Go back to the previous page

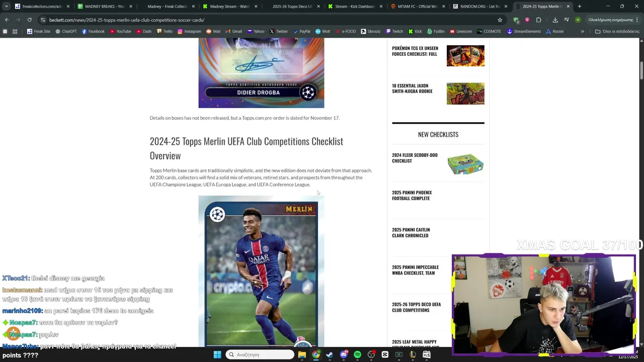point(7,20)
